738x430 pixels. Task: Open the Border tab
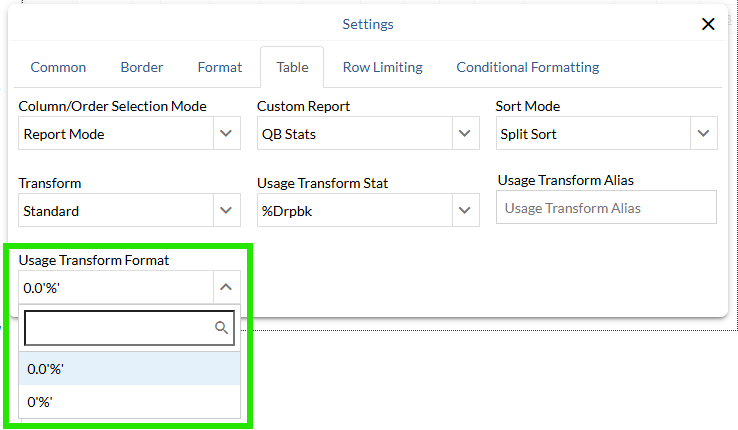[142, 68]
